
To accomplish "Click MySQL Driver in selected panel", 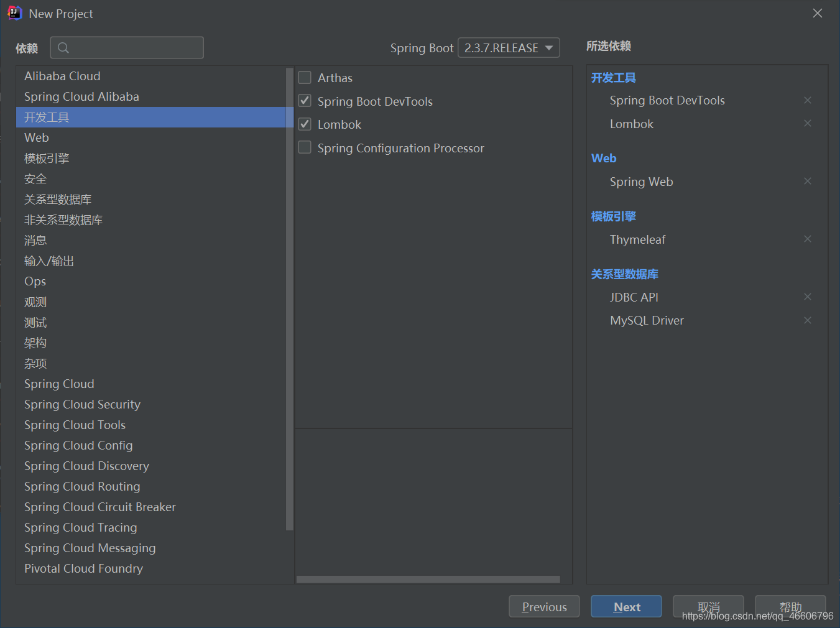I will pyautogui.click(x=647, y=320).
